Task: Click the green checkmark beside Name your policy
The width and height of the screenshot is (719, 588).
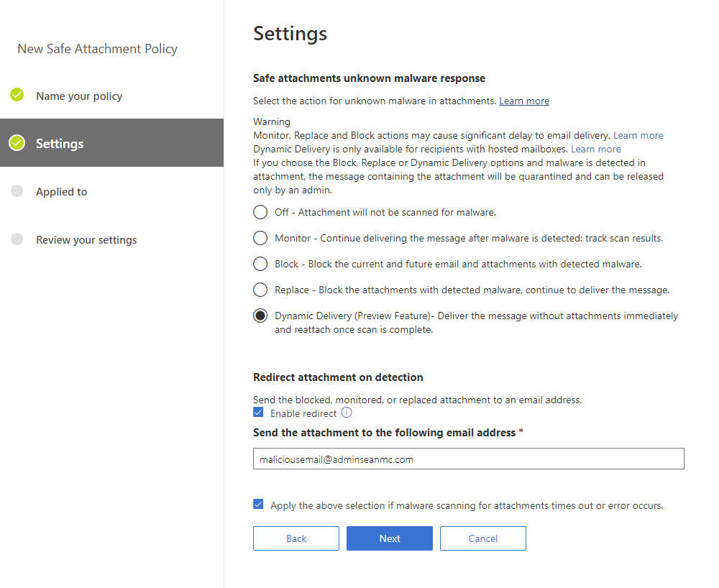Action: [x=17, y=95]
